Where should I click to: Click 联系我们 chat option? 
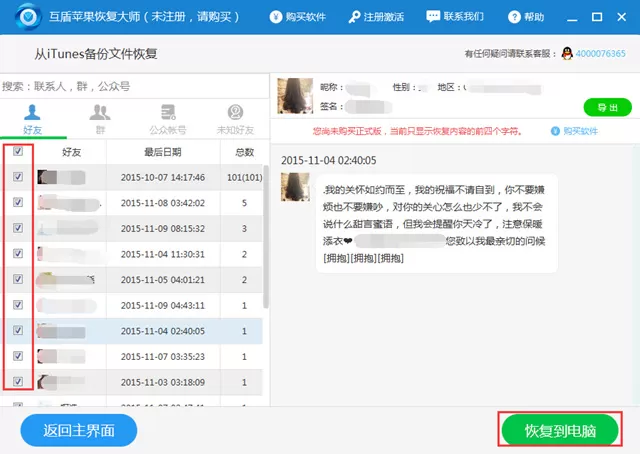pos(455,16)
